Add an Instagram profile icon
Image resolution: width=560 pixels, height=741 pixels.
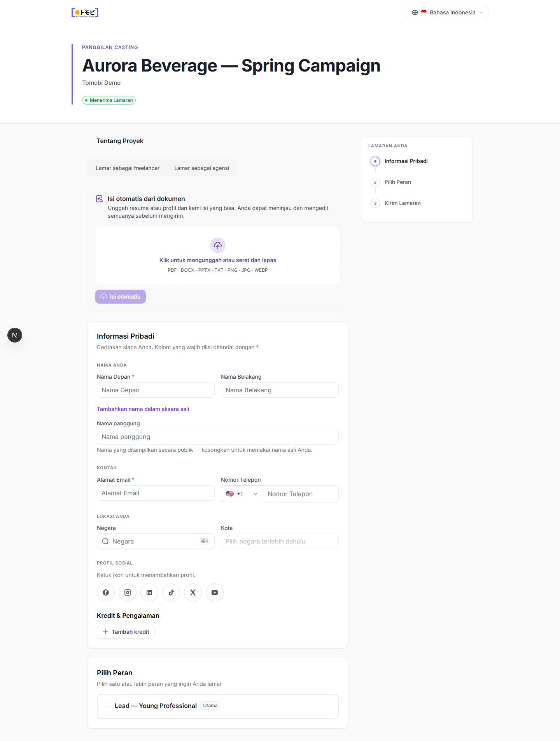click(x=128, y=592)
